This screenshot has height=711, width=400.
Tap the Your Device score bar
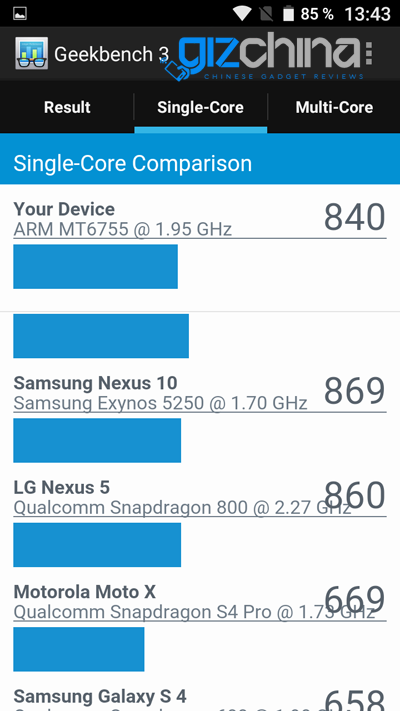96,267
